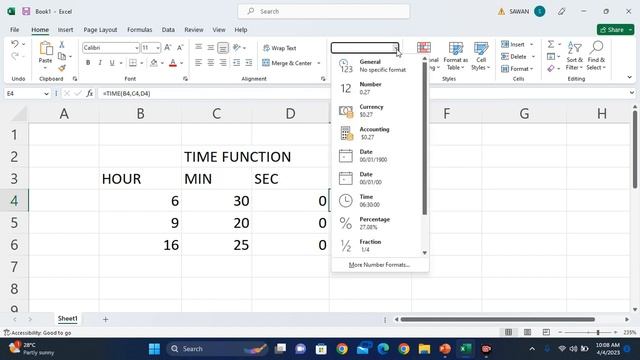The image size is (640, 360).
Task: Click the red Font Color button
Action: pyautogui.click(x=173, y=63)
